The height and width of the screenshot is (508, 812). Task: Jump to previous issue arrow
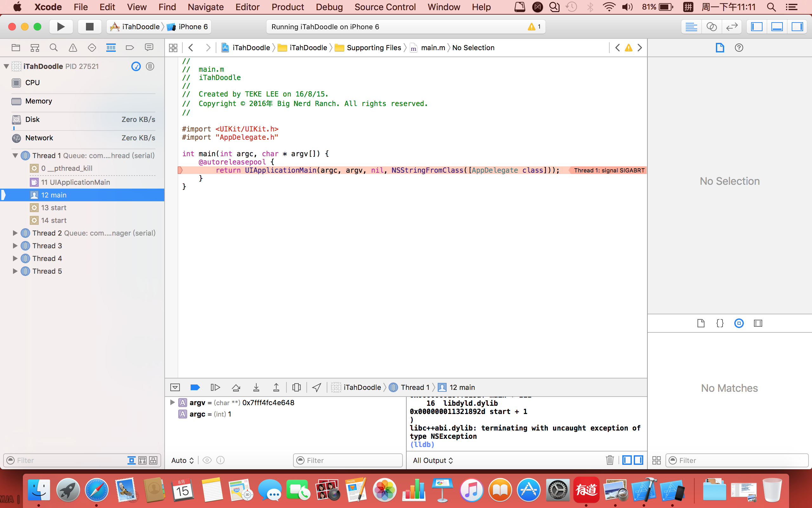click(617, 48)
